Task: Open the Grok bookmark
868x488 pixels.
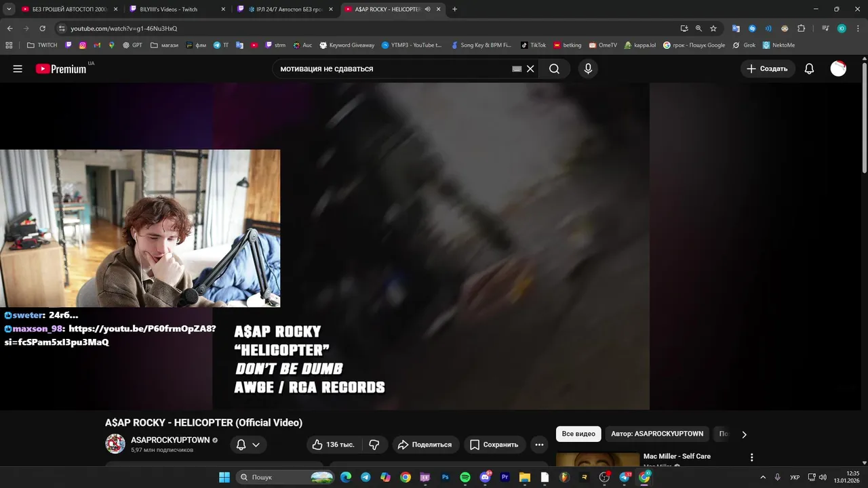Action: [744, 45]
